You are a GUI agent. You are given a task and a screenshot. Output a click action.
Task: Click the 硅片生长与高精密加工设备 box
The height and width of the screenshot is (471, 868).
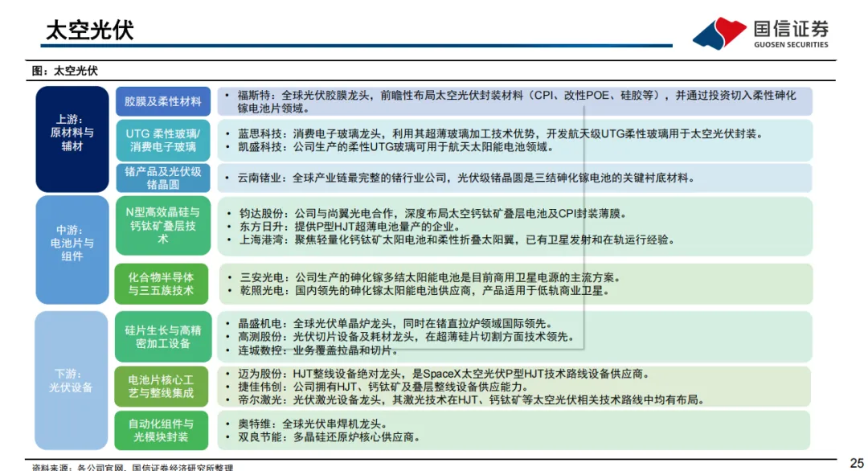(162, 337)
